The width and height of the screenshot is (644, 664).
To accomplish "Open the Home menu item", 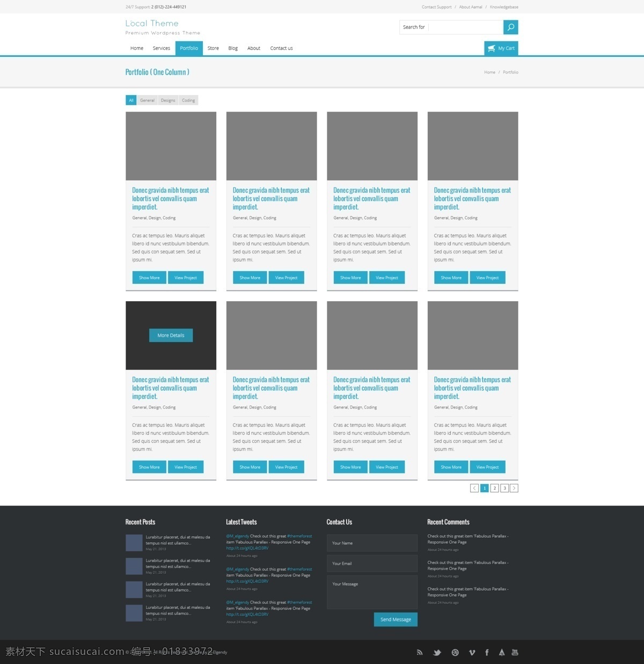I will pyautogui.click(x=137, y=48).
